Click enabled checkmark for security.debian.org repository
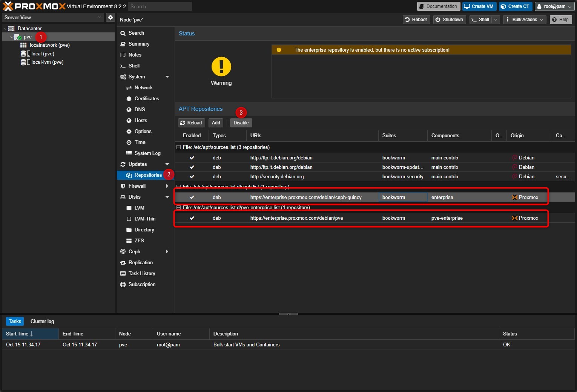Screen dimensions: 577x392 click(x=192, y=177)
